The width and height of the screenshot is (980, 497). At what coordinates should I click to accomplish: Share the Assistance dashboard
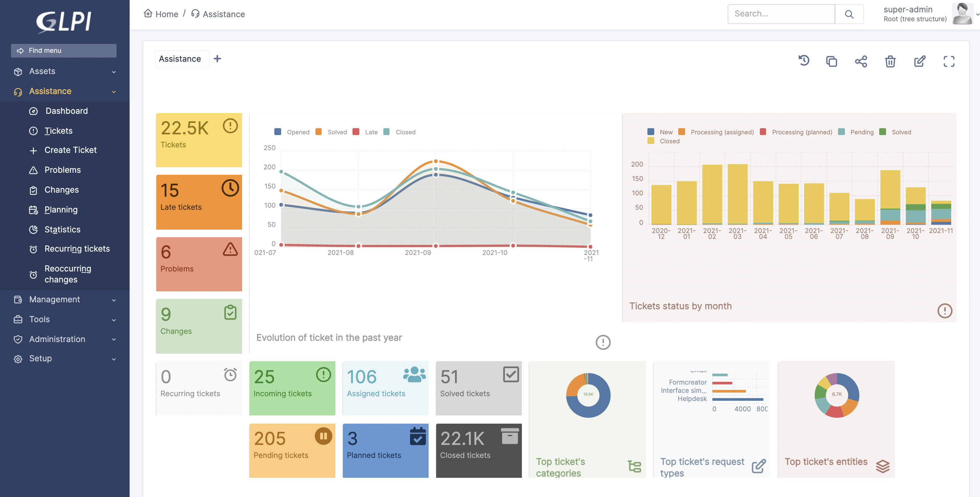coord(861,61)
